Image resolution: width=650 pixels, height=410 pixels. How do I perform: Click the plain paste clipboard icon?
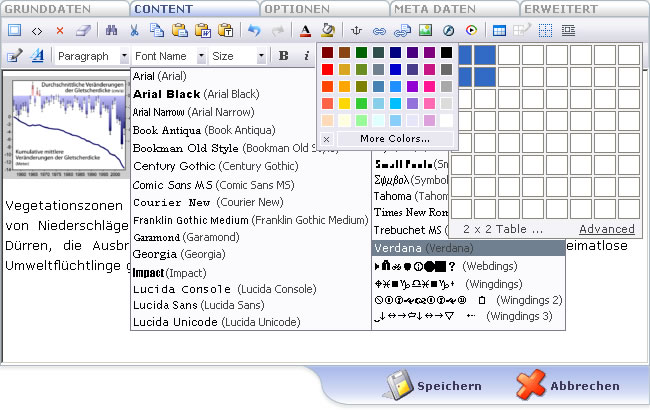pyautogui.click(x=180, y=30)
